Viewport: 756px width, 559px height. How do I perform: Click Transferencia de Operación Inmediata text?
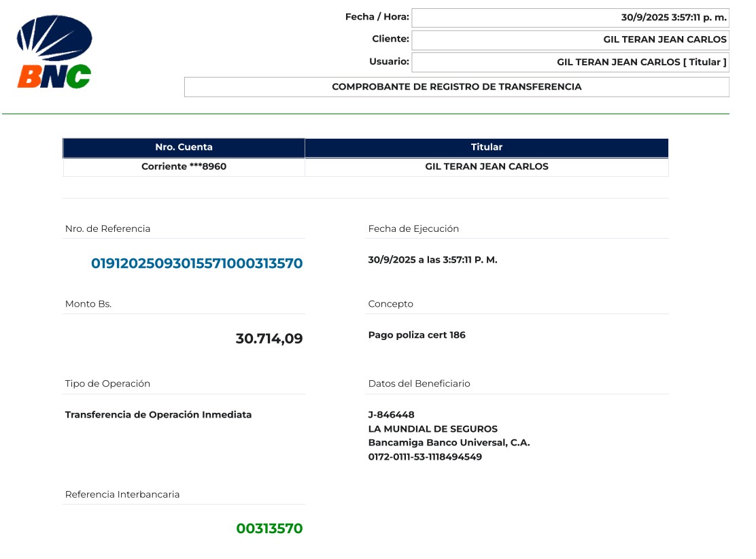pos(158,415)
